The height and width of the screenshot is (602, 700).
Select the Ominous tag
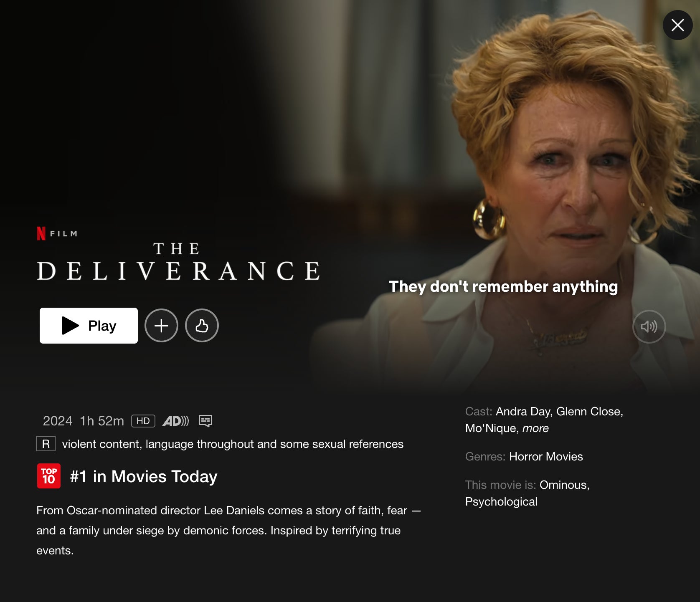[x=563, y=485]
